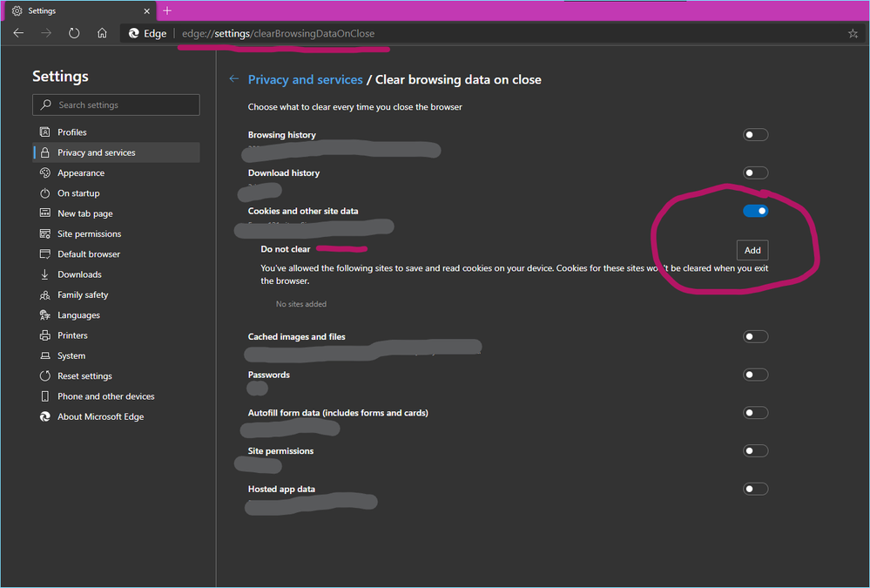Open About Microsoft Edge label
Image resolution: width=870 pixels, height=588 pixels.
[x=100, y=416]
